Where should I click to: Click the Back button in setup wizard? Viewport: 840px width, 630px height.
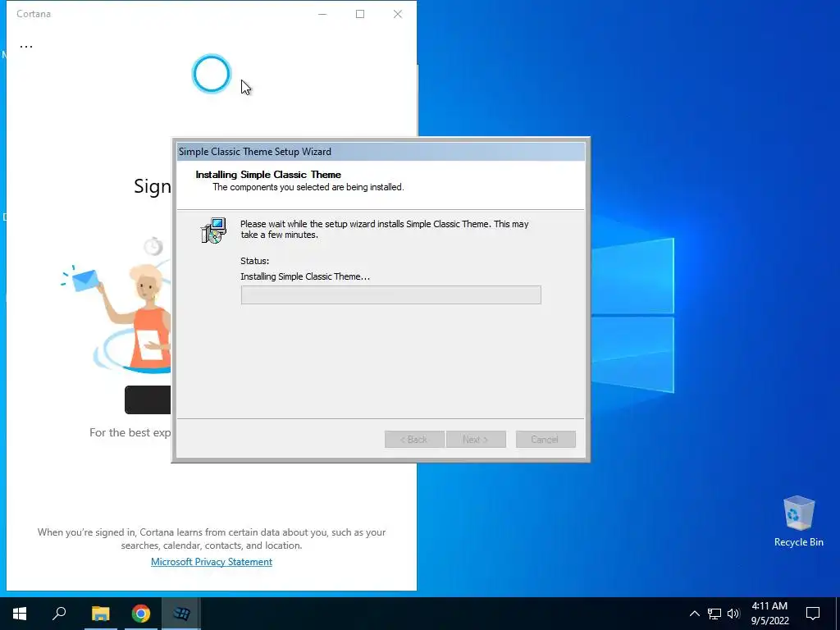[x=414, y=440]
